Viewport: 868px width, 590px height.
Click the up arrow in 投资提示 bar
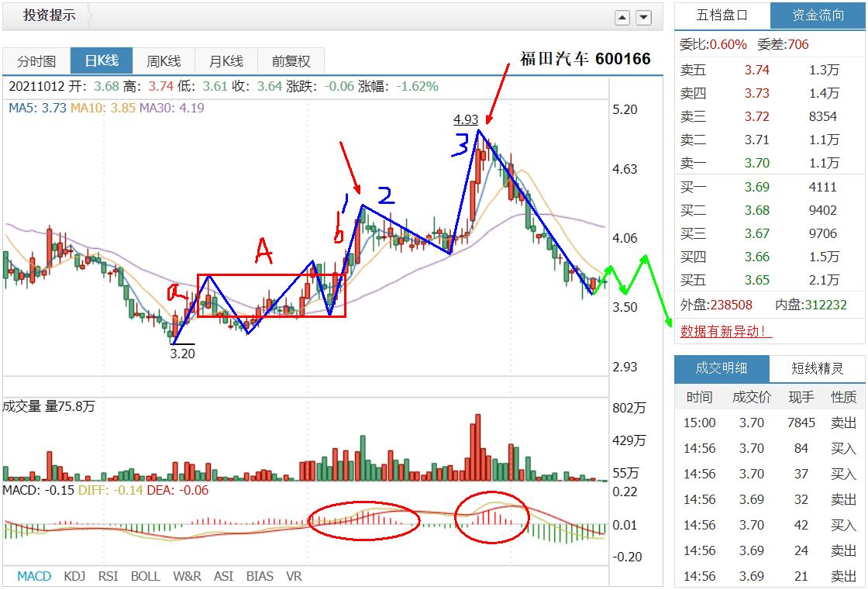point(622,18)
